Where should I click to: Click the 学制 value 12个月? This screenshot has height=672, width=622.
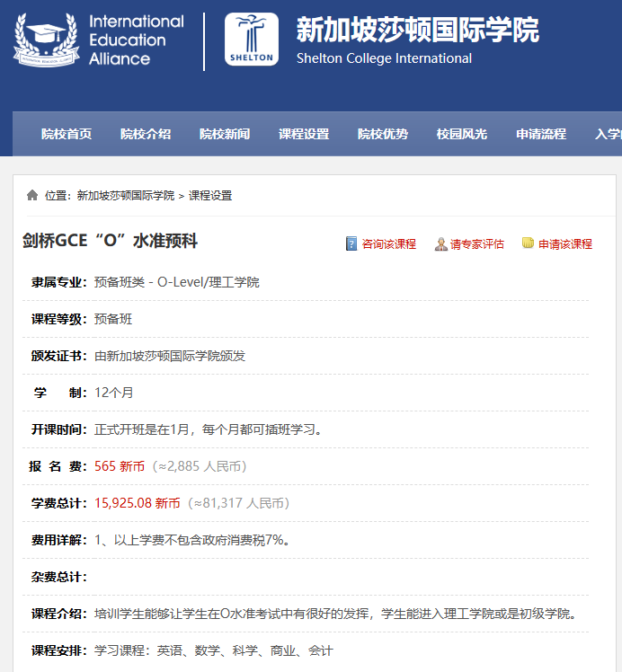113,393
